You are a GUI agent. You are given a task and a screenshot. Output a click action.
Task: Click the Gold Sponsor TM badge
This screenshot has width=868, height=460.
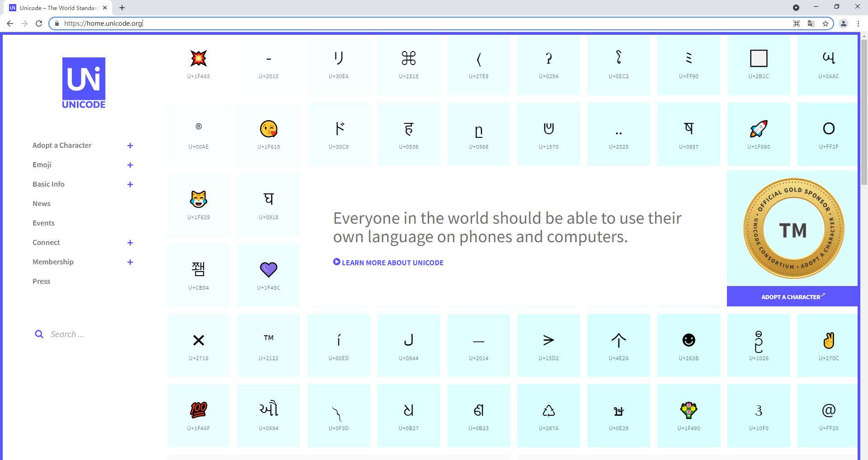(x=793, y=229)
